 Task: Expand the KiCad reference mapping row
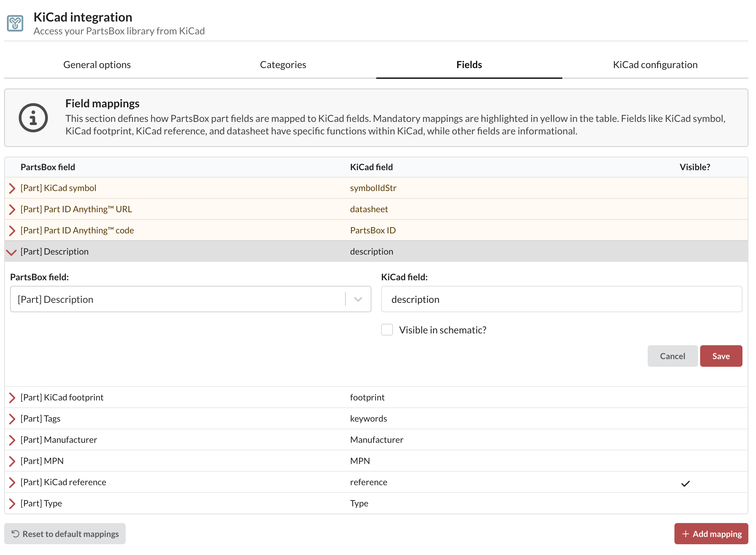12,482
